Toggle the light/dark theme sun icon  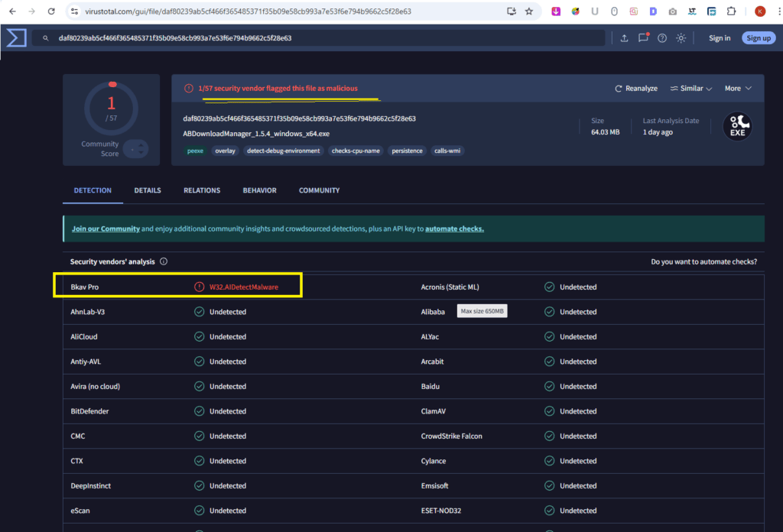[x=681, y=38]
